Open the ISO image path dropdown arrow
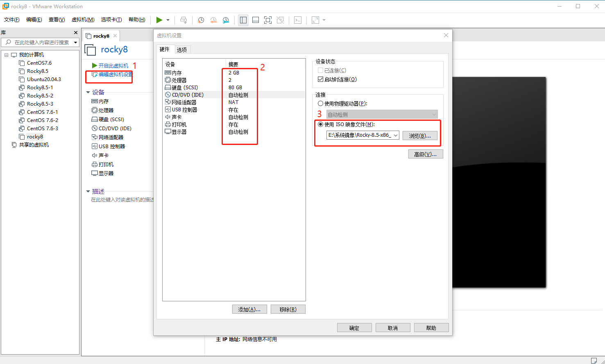This screenshot has width=605, height=364. click(x=396, y=135)
